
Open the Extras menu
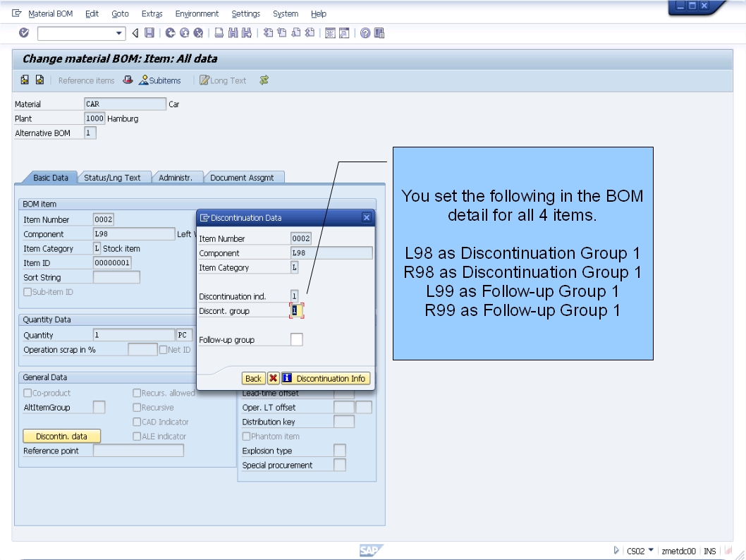(x=152, y=14)
